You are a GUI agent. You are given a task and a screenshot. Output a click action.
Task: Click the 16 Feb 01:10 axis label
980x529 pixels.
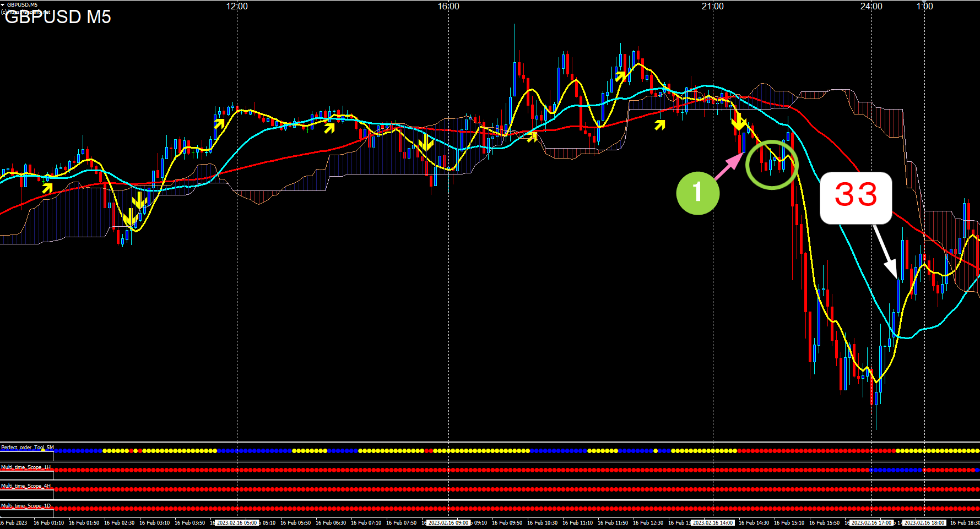click(x=48, y=523)
